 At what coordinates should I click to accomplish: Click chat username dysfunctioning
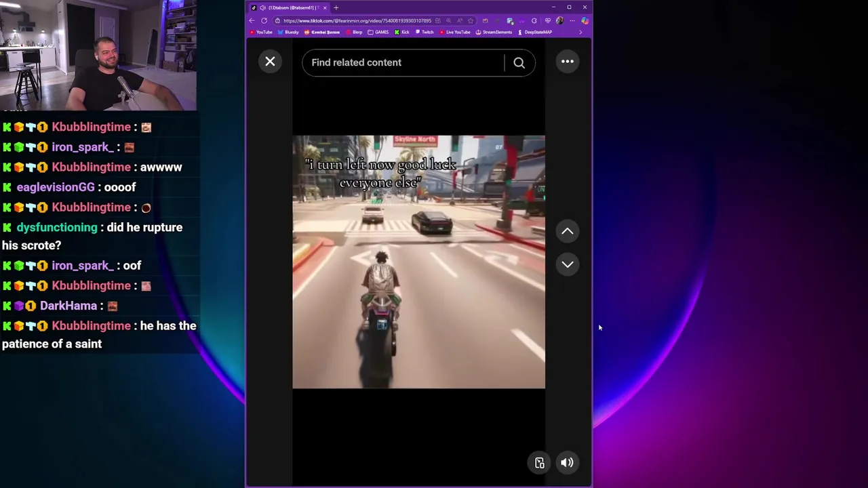(57, 227)
